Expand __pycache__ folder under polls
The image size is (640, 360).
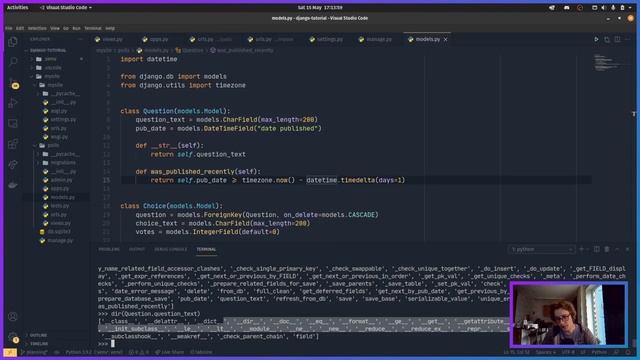click(65, 154)
